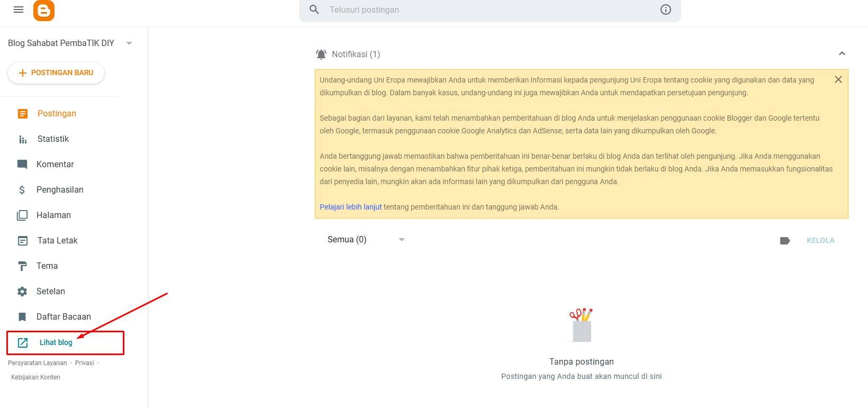Open the Pelajari lebih lanjut link
The image size is (868, 408).
tap(350, 207)
